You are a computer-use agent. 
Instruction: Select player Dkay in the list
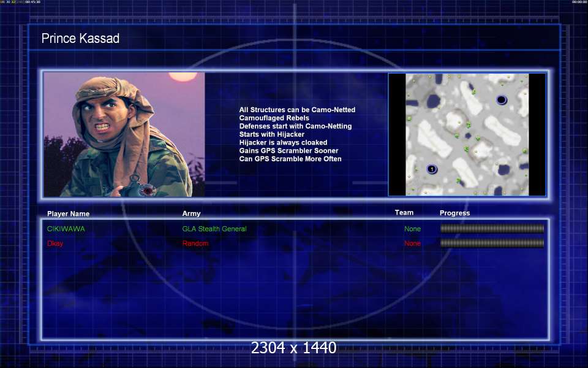(x=55, y=243)
